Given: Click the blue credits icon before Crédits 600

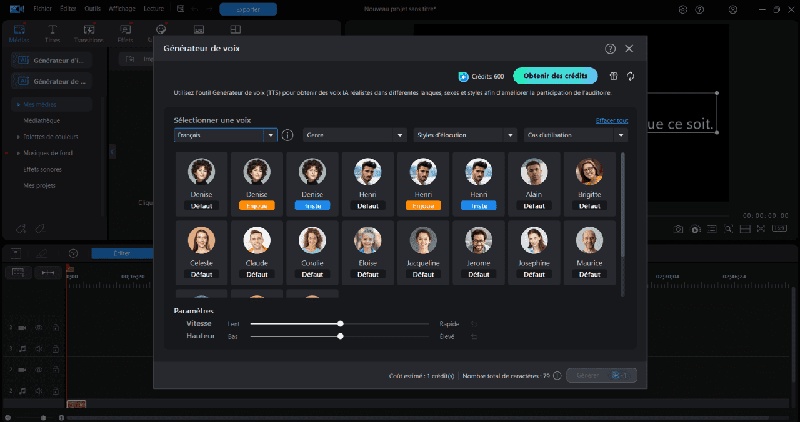Looking at the screenshot, I should pos(463,77).
